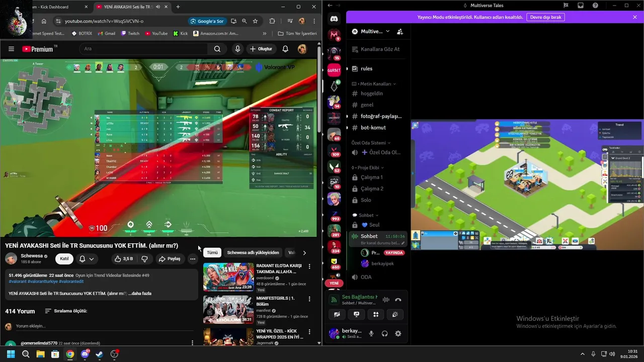Select Tümü filter chip
Screen dimensions: 644x362
pyautogui.click(x=212, y=252)
